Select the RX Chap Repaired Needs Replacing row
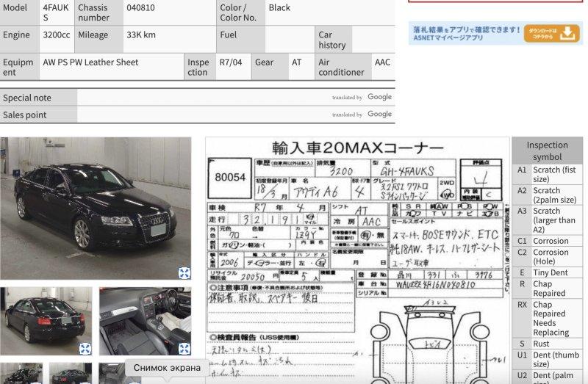 tap(547, 319)
